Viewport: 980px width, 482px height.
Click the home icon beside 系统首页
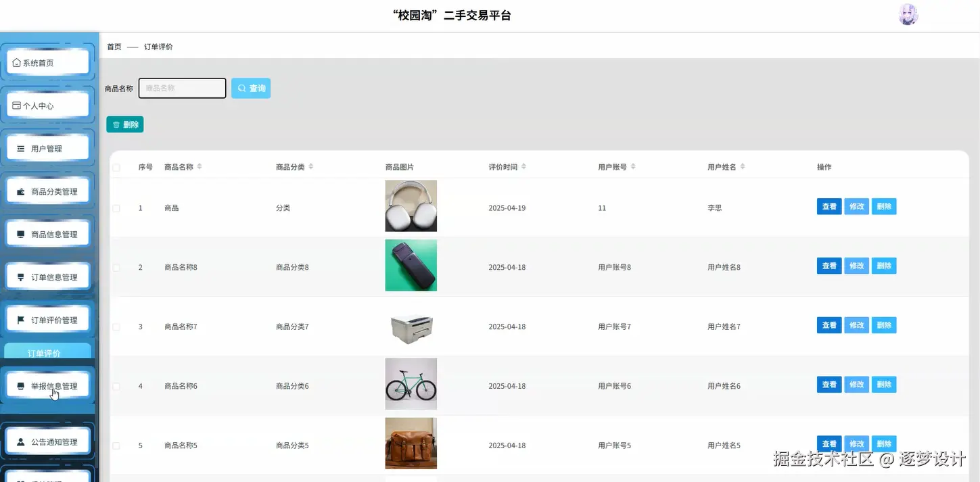[x=17, y=63]
